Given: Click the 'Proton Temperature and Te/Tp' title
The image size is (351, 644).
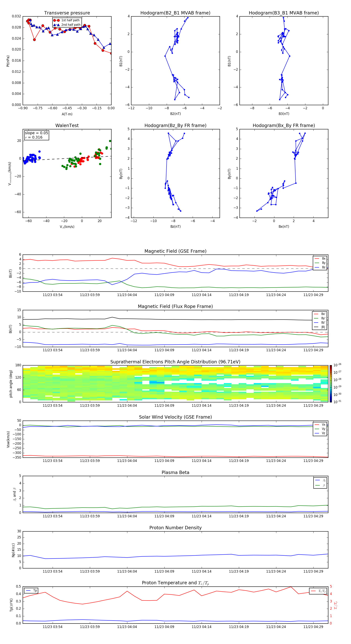Looking at the screenshot, I should click(175, 583).
